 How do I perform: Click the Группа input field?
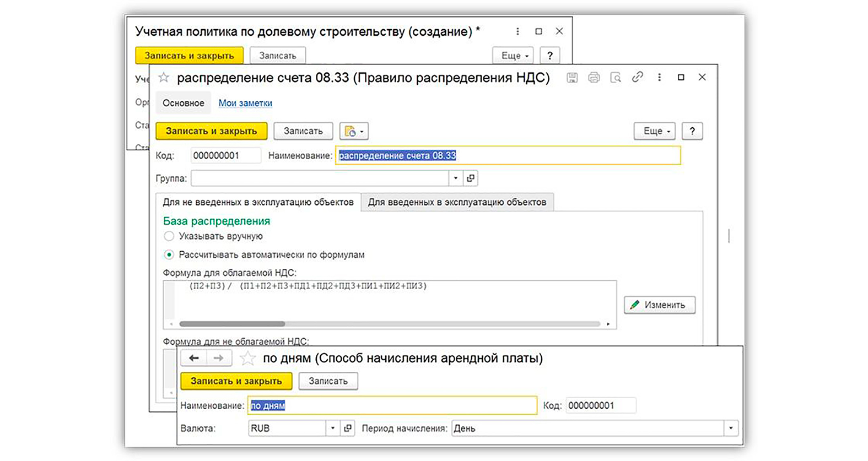320,178
